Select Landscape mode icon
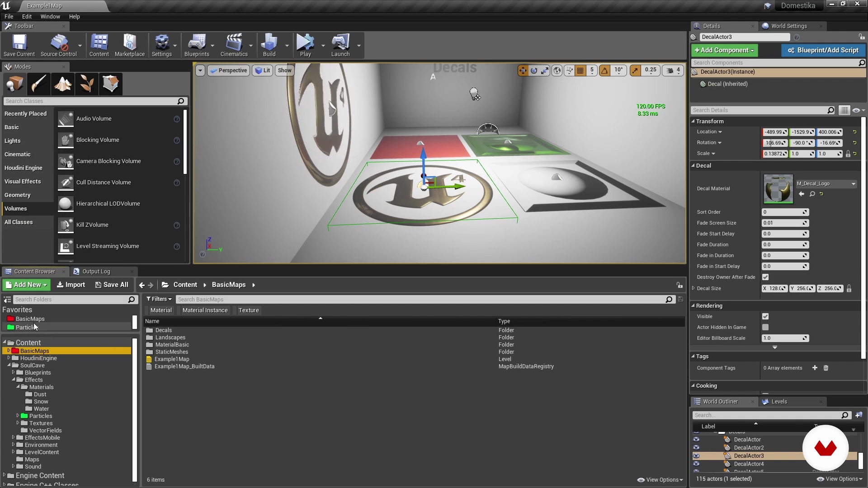Viewport: 868px width, 488px height. (x=62, y=84)
